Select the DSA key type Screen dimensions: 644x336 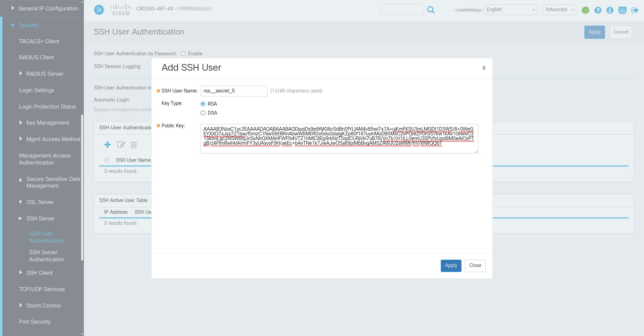pyautogui.click(x=203, y=113)
